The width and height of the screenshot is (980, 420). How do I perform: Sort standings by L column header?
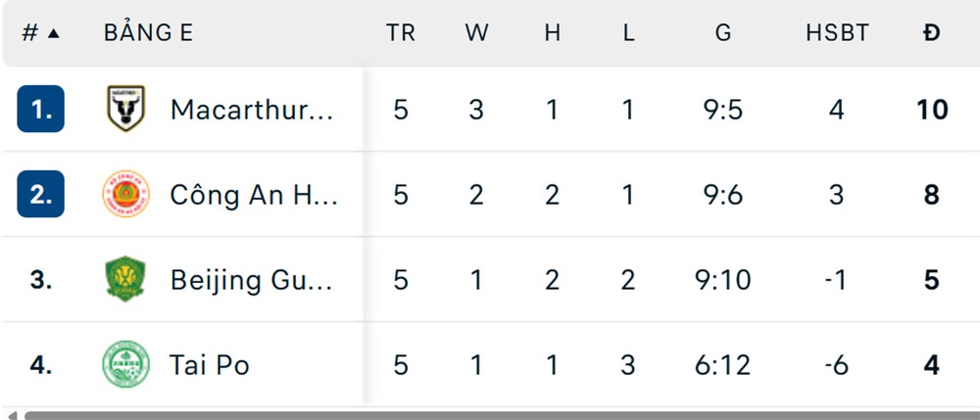(628, 32)
